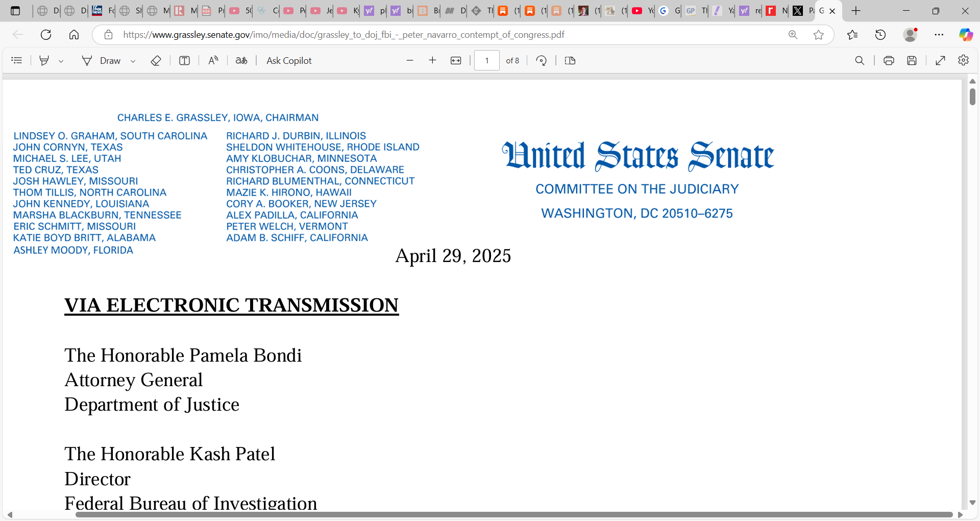Open PDF viewer settings gear

click(x=964, y=60)
